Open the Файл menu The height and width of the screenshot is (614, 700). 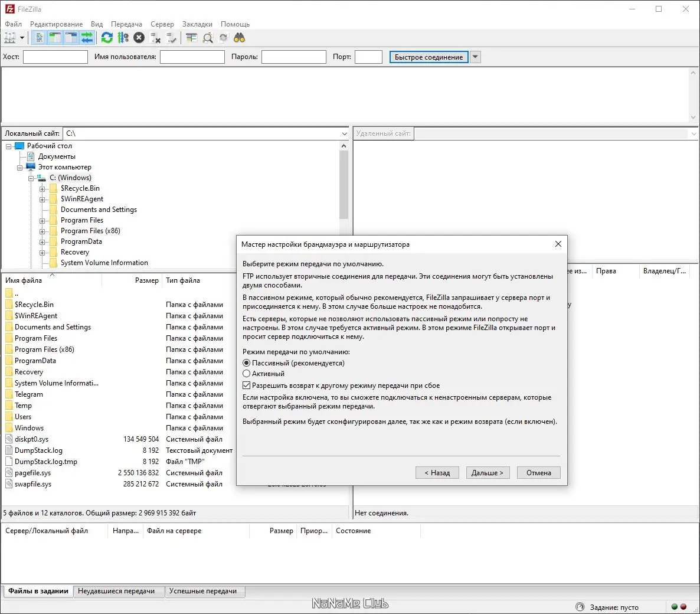point(13,24)
